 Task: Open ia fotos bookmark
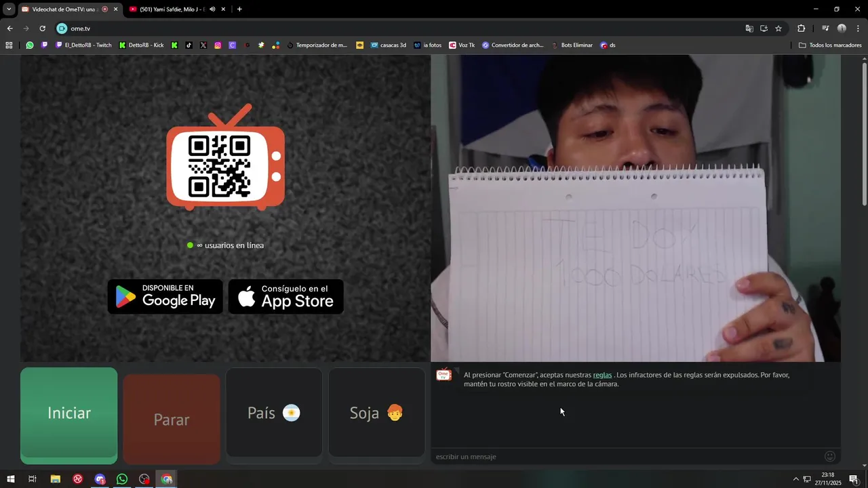click(x=428, y=45)
